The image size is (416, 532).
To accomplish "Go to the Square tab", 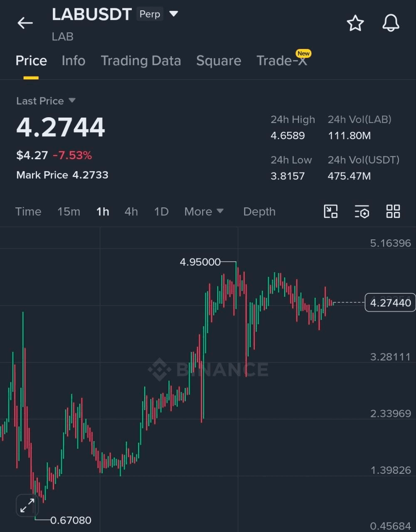I will [219, 61].
